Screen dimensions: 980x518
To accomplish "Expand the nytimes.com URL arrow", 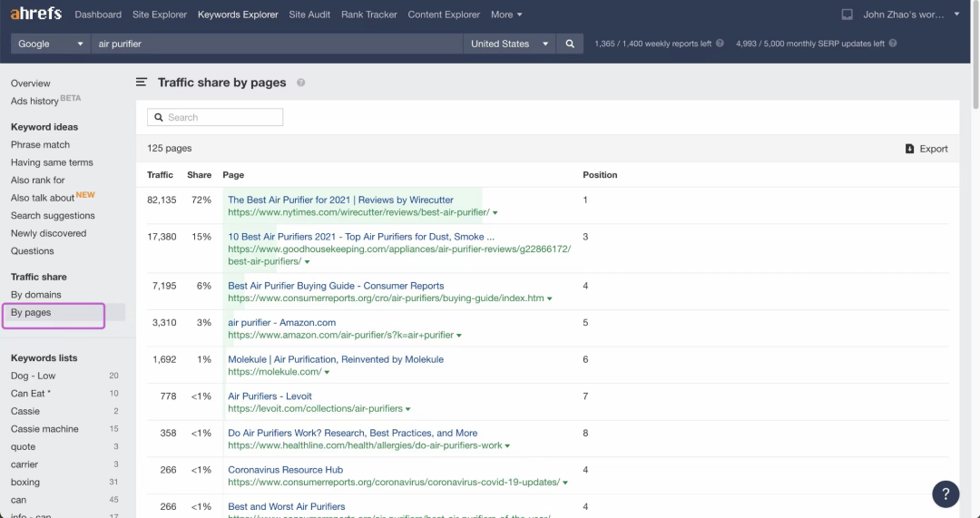I will (495, 213).
